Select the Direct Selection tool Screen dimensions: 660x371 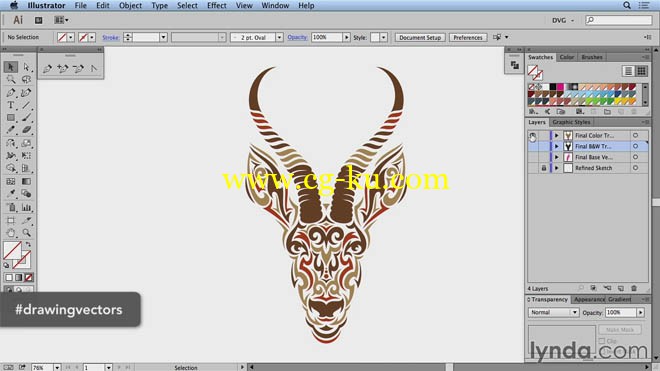[27, 67]
